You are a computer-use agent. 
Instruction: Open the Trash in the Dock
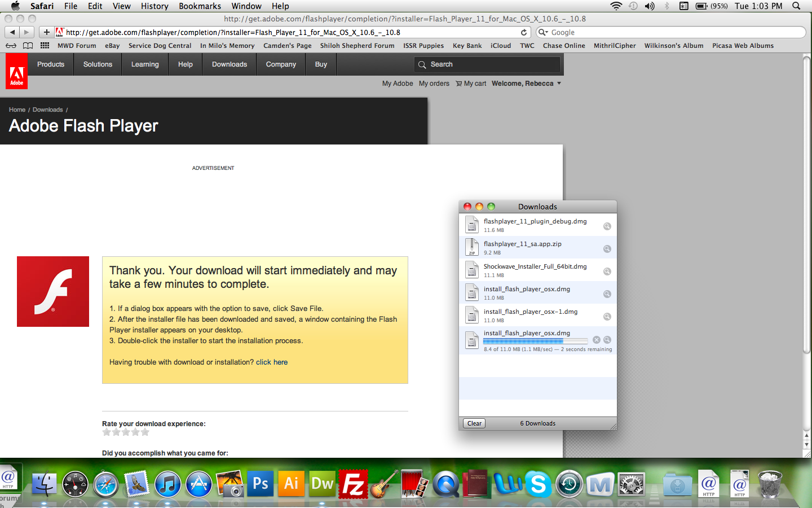coord(770,484)
